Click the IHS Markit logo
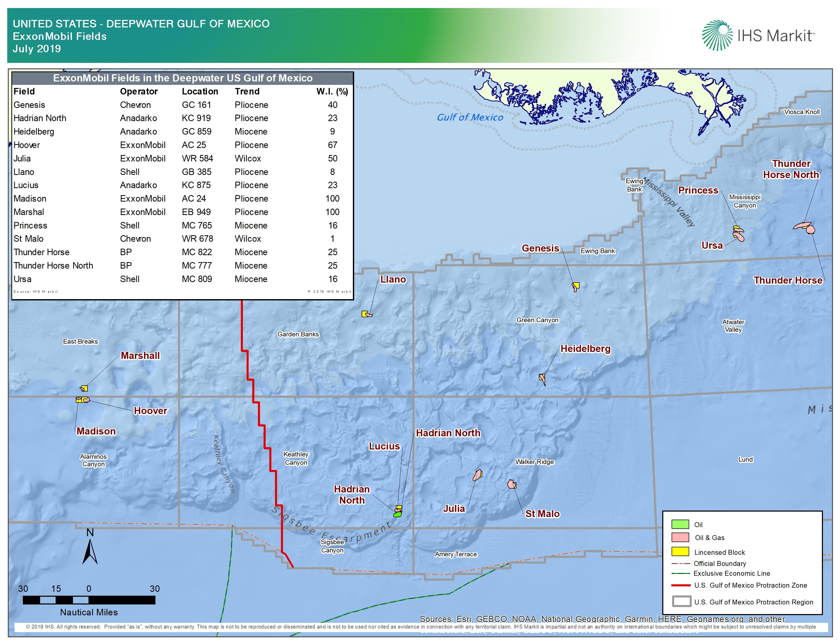 (759, 35)
